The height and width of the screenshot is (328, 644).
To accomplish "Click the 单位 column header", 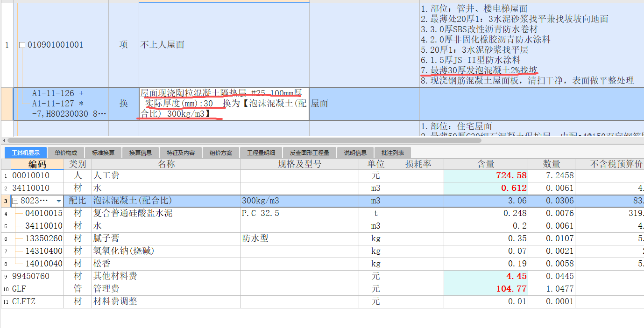I will [376, 164].
